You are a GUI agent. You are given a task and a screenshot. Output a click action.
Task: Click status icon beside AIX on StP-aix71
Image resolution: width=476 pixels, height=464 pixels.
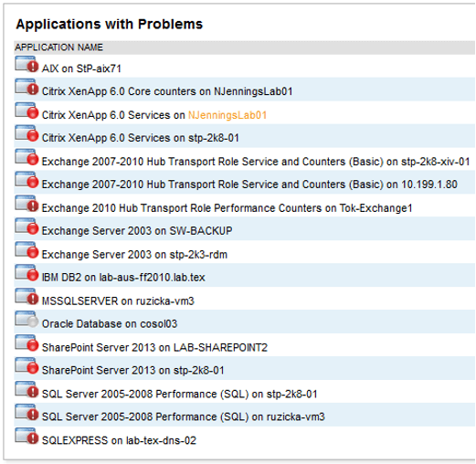tap(26, 64)
